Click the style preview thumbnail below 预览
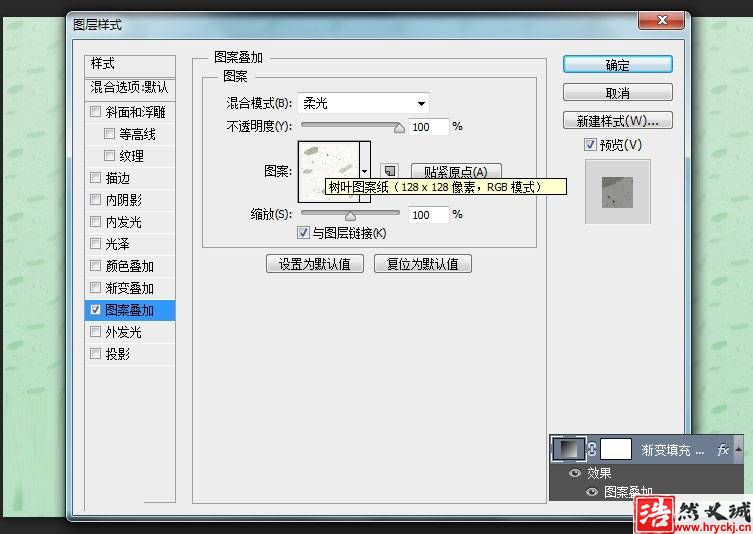753x534 pixels. [x=618, y=192]
